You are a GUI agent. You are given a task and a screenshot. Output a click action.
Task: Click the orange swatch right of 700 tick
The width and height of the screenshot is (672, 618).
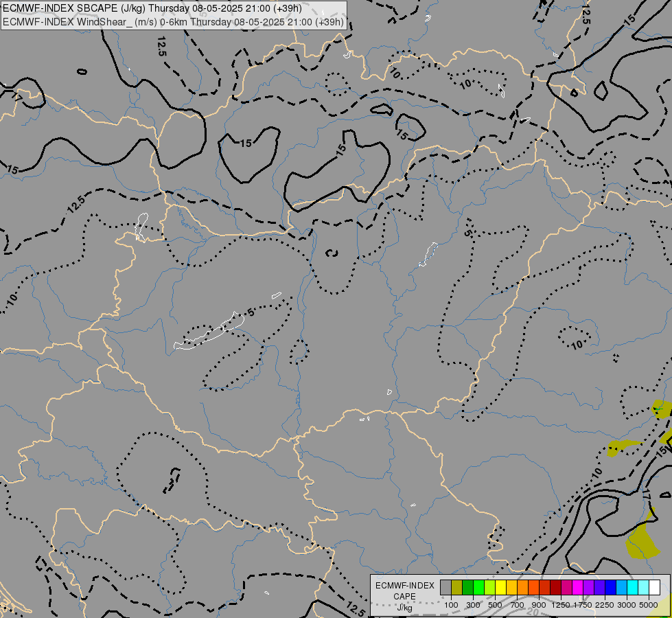[x=523, y=588]
